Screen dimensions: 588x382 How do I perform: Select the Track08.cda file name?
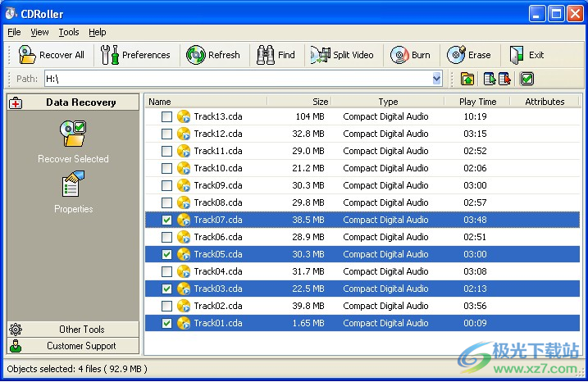(x=218, y=202)
